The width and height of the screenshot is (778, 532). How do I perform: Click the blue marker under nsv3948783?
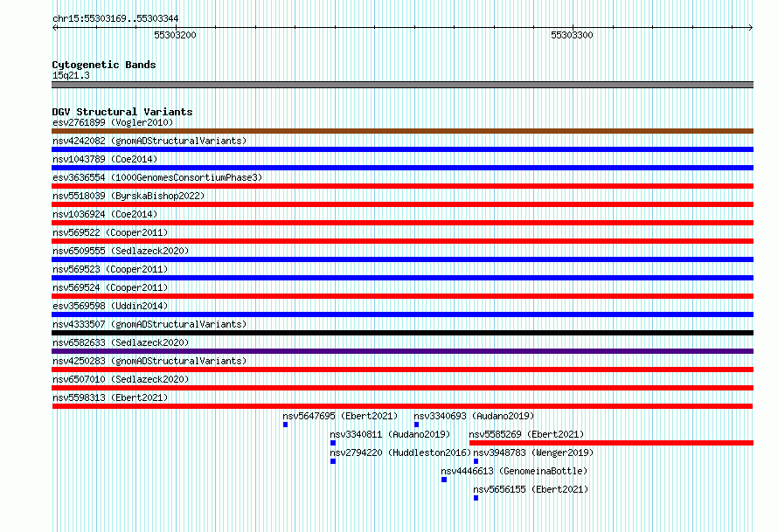(476, 461)
